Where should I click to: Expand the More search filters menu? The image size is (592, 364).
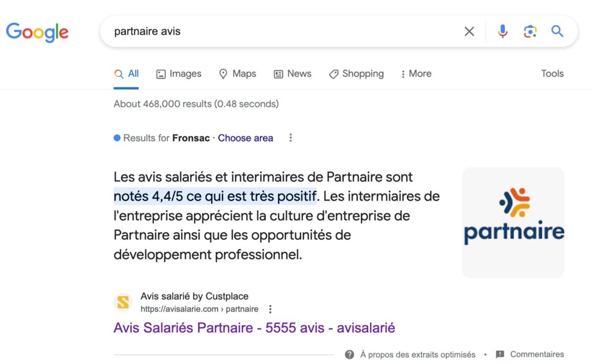pyautogui.click(x=416, y=74)
